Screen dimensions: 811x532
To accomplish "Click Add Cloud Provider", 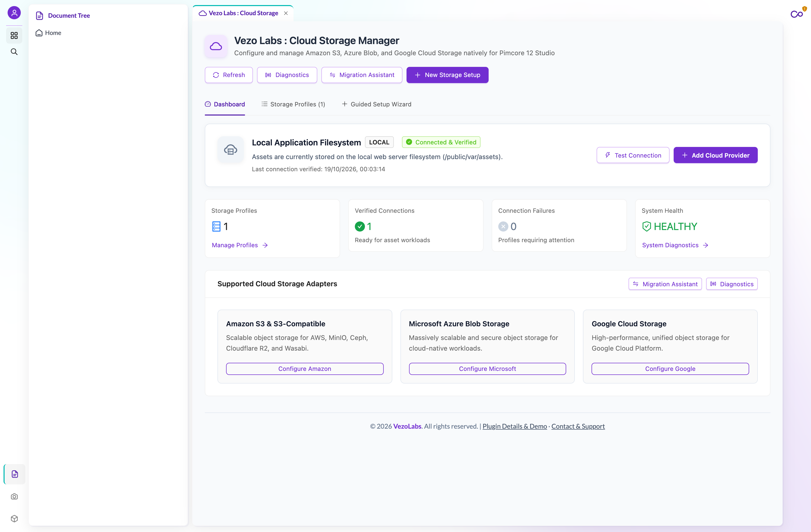I will pos(716,155).
